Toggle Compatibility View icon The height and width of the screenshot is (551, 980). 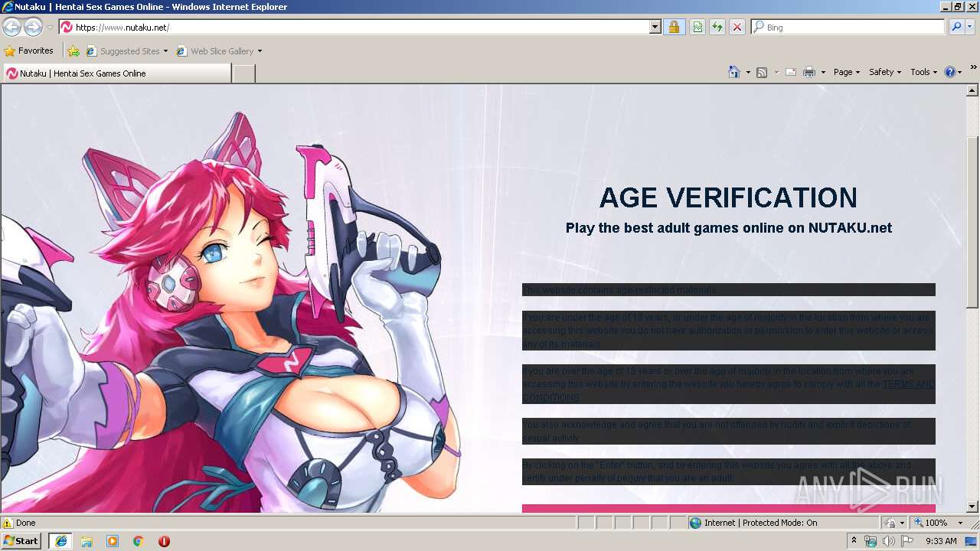tap(697, 27)
